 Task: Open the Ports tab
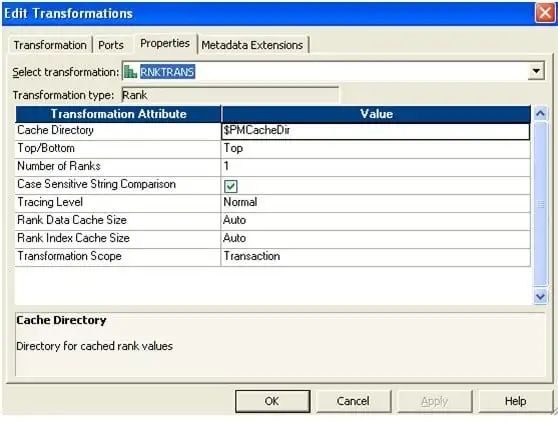click(111, 45)
